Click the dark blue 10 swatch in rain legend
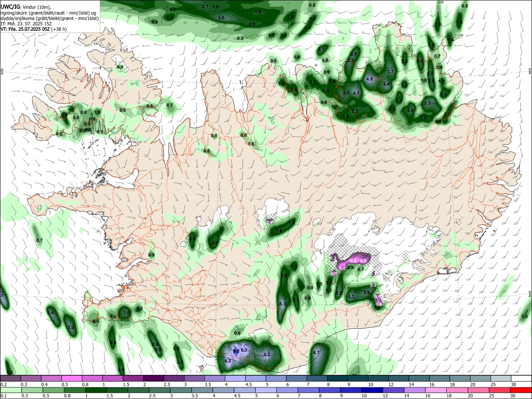Screen dimensions: 532x399 click(372, 390)
